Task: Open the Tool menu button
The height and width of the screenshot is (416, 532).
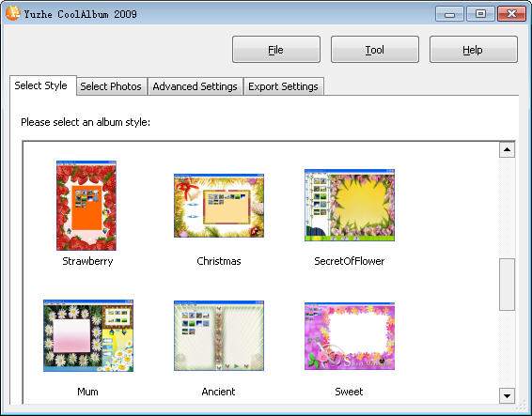Action: [x=375, y=50]
